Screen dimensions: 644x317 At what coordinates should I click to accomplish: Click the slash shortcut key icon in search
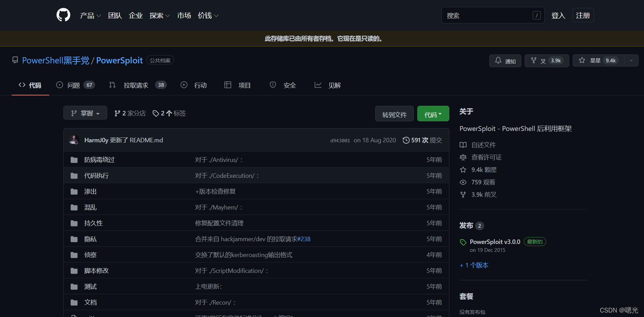point(536,15)
